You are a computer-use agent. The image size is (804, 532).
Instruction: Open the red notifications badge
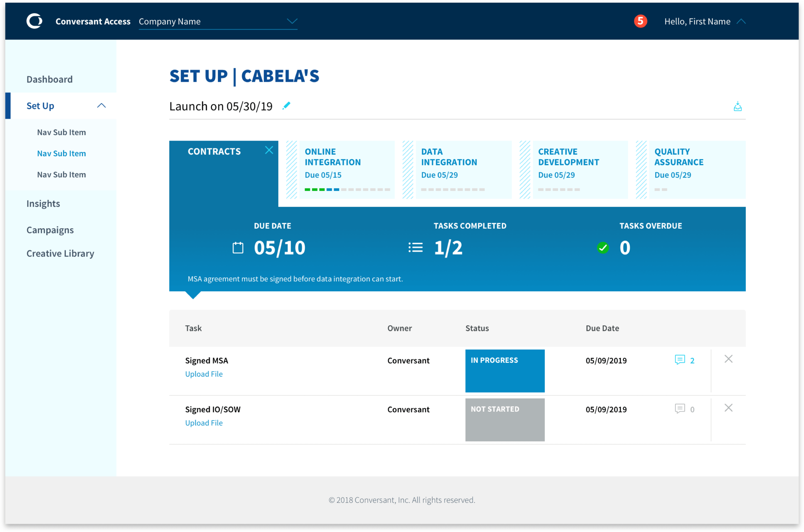pyautogui.click(x=640, y=21)
